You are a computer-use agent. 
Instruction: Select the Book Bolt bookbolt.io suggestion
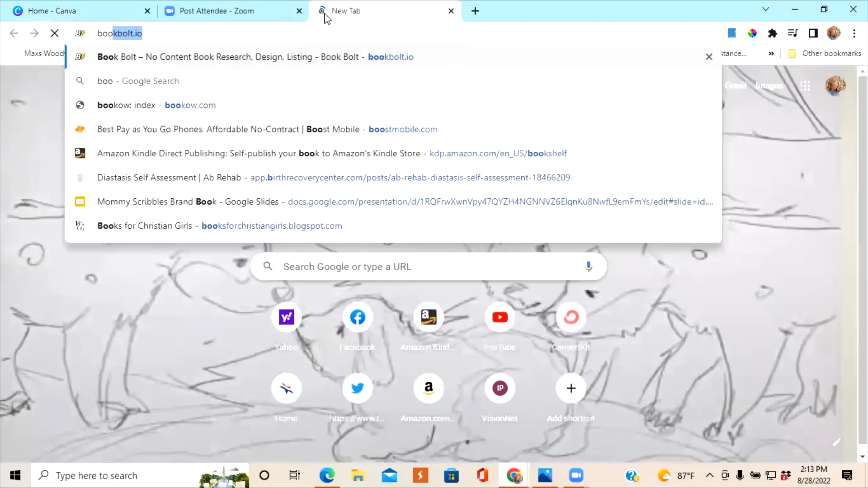click(393, 57)
